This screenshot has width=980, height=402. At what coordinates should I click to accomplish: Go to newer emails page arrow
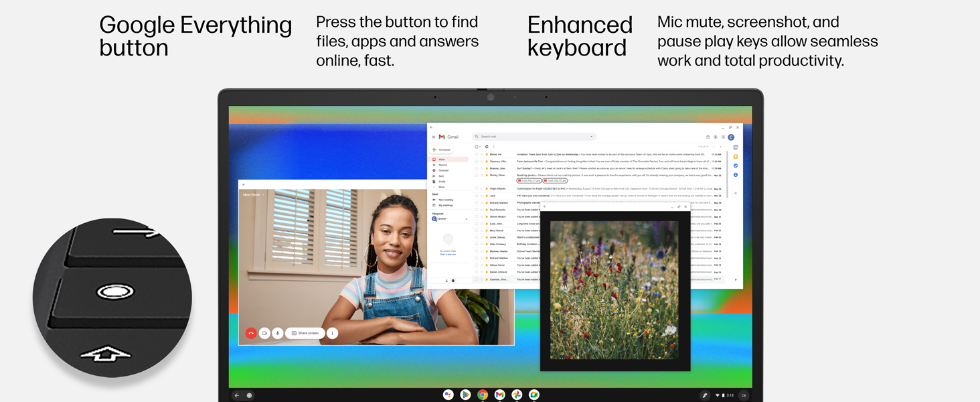(714, 147)
